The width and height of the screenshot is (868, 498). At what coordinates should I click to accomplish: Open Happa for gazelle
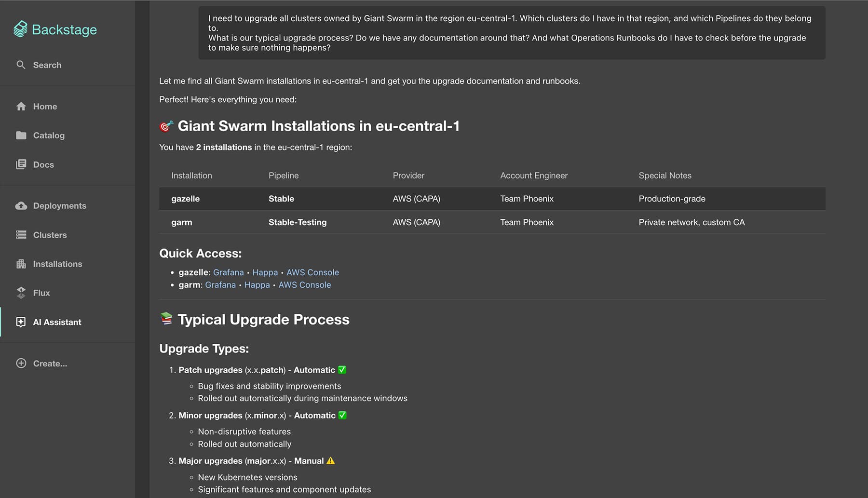[265, 272]
